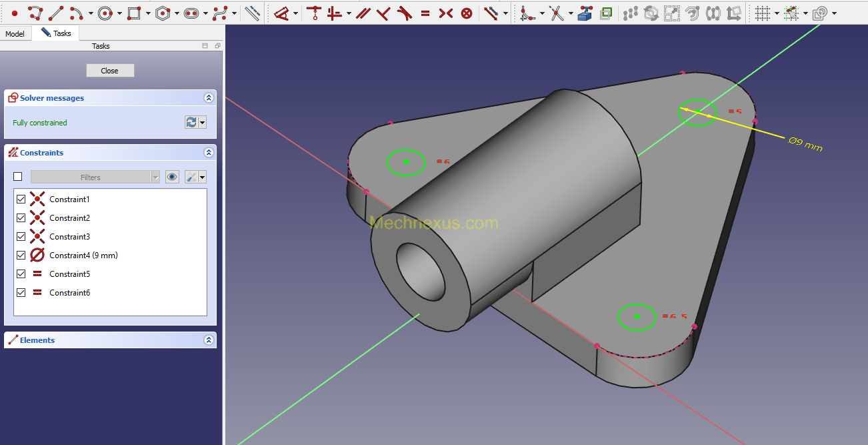868x445 pixels.
Task: Toggle construction geometry mode
Action: pyautogui.click(x=251, y=13)
